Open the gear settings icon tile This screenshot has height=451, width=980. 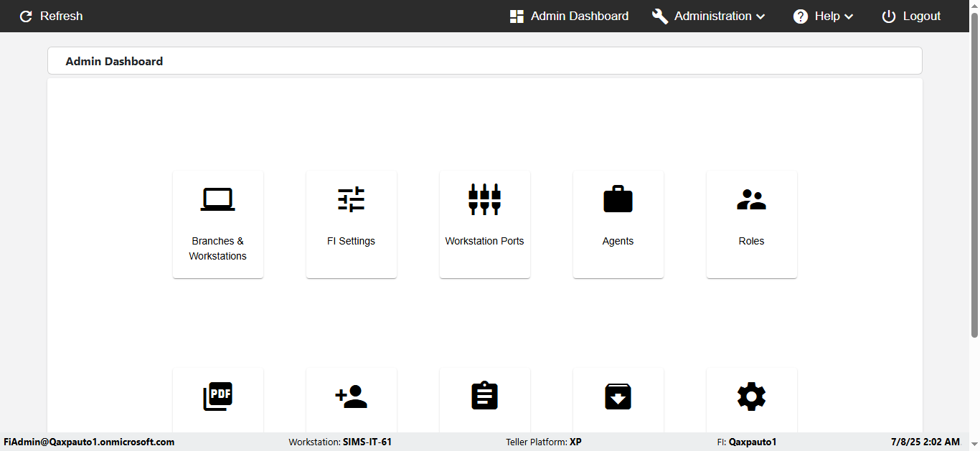(x=752, y=397)
